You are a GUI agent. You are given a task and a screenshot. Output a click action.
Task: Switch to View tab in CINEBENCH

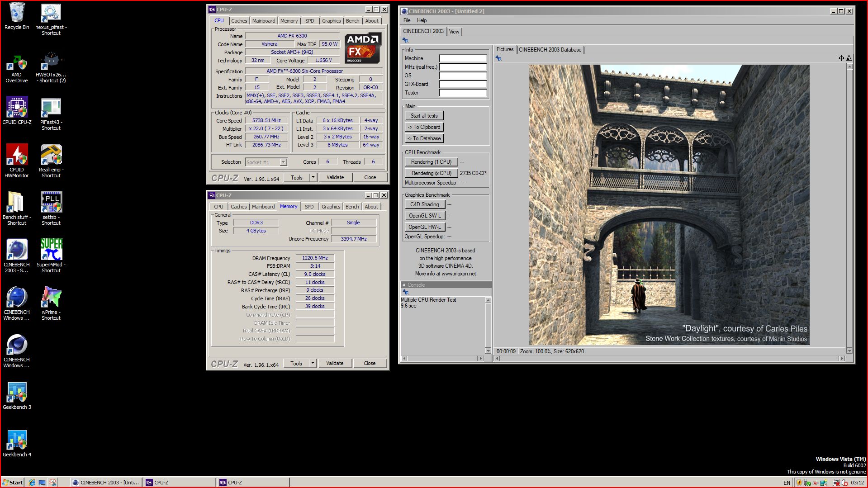(454, 32)
